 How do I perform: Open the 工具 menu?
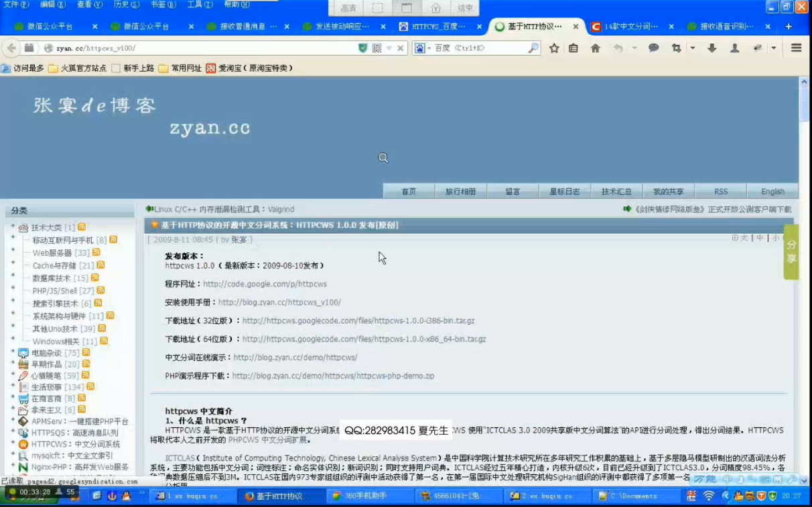tap(200, 5)
